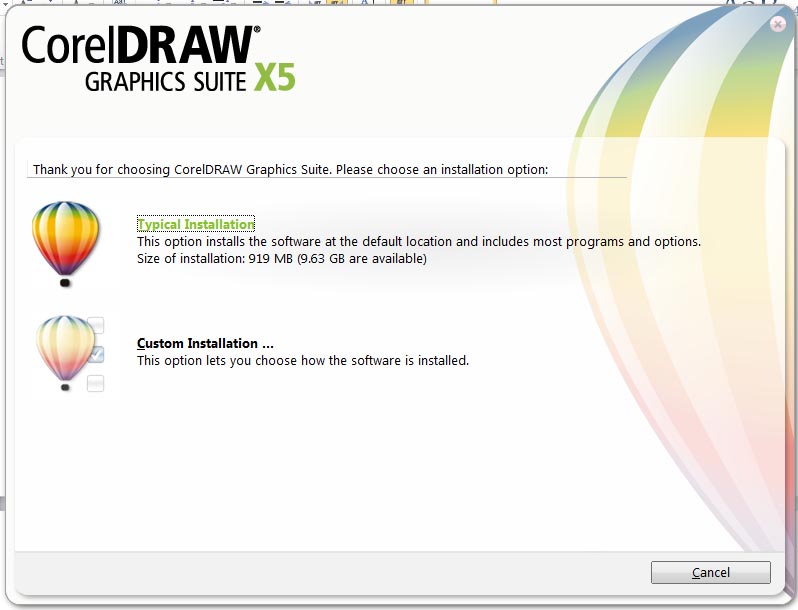Close the installer with the round X button
Screen dimensions: 798x610
click(x=778, y=24)
